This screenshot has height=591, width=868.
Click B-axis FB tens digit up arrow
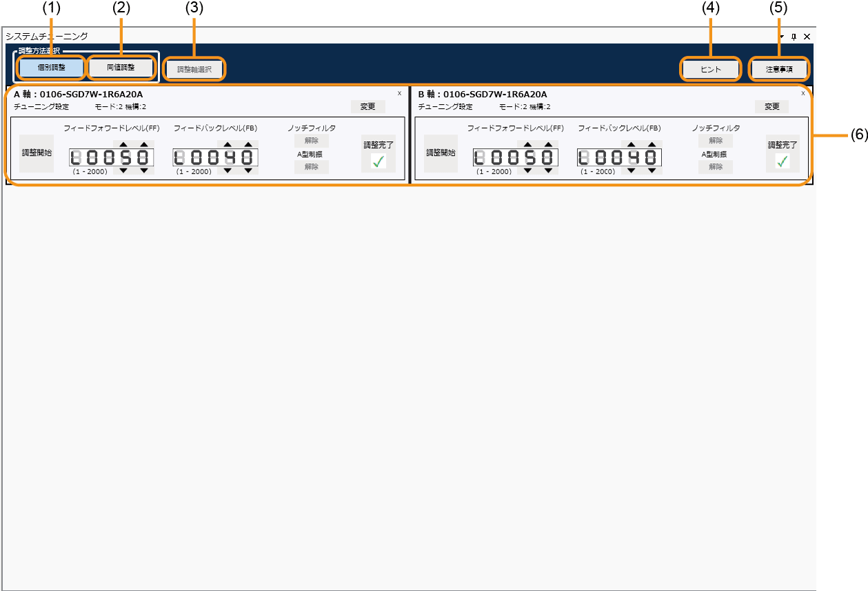[x=631, y=145]
